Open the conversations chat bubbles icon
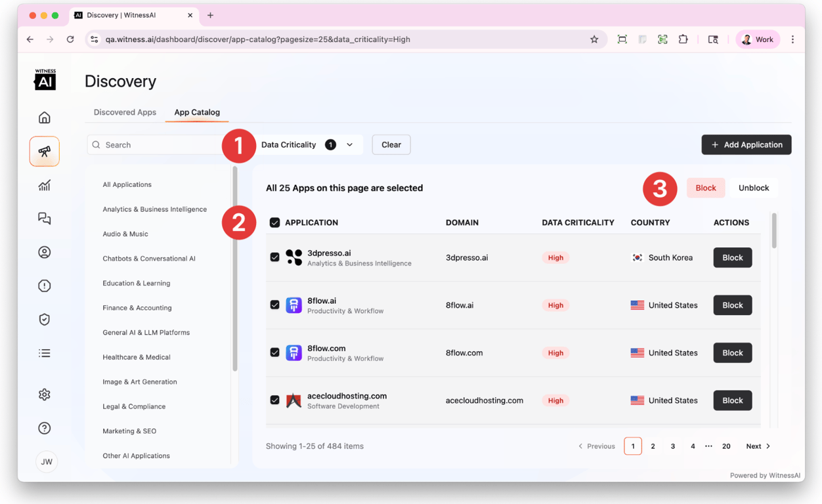The height and width of the screenshot is (504, 822). tap(45, 219)
